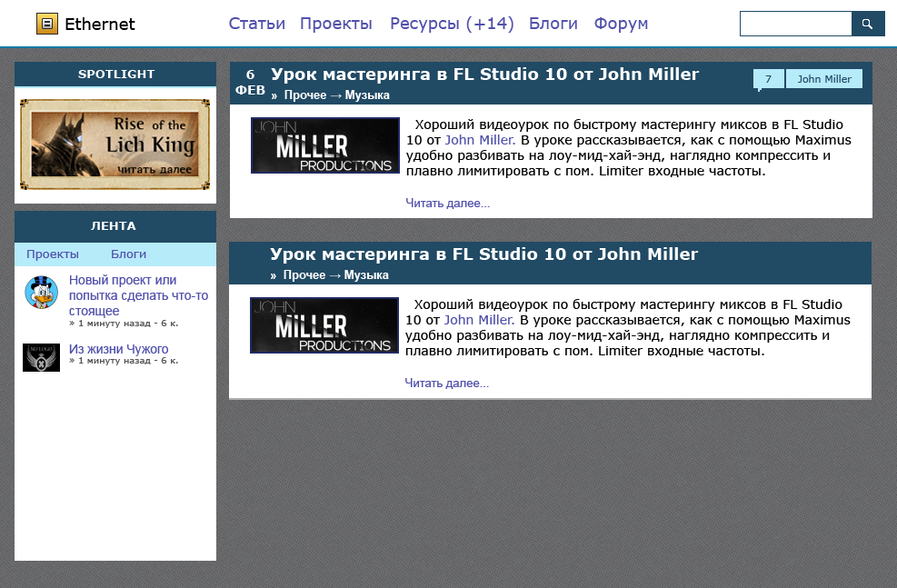Open the Форум menu item
The width and height of the screenshot is (897, 588).
coord(621,24)
